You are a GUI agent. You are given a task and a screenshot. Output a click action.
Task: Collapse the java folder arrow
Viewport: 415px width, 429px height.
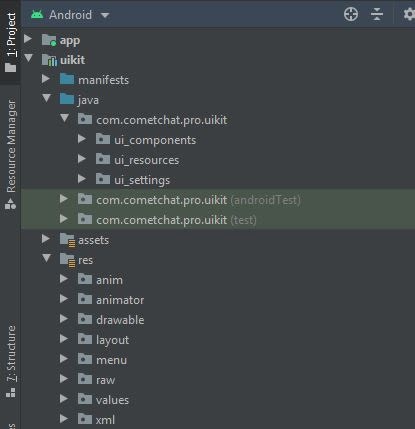click(x=47, y=98)
